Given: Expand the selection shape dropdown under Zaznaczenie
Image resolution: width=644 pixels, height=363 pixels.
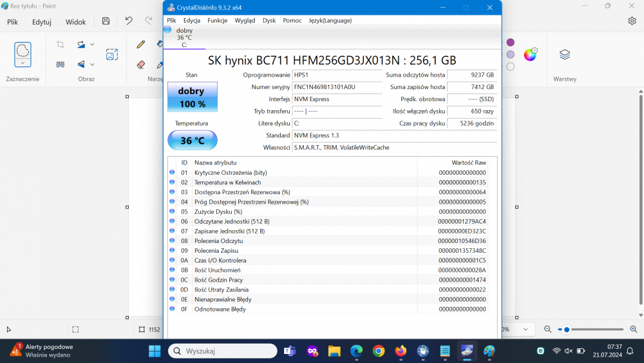Looking at the screenshot, I should click(23, 63).
